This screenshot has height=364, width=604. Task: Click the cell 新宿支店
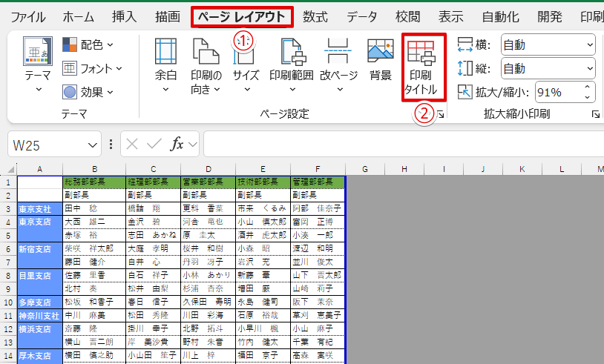point(39,256)
